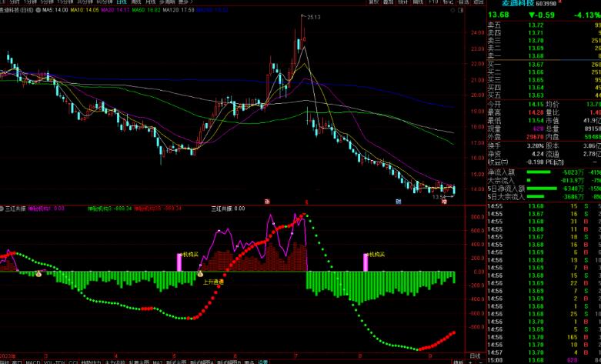Click the 买五 13.63 order row
This screenshot has height=364, width=601.
[x=544, y=95]
